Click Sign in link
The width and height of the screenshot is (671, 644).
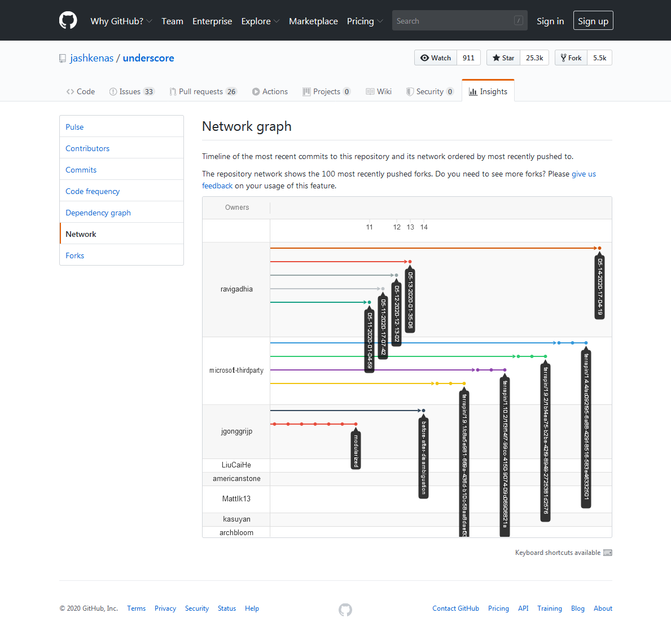(x=550, y=21)
